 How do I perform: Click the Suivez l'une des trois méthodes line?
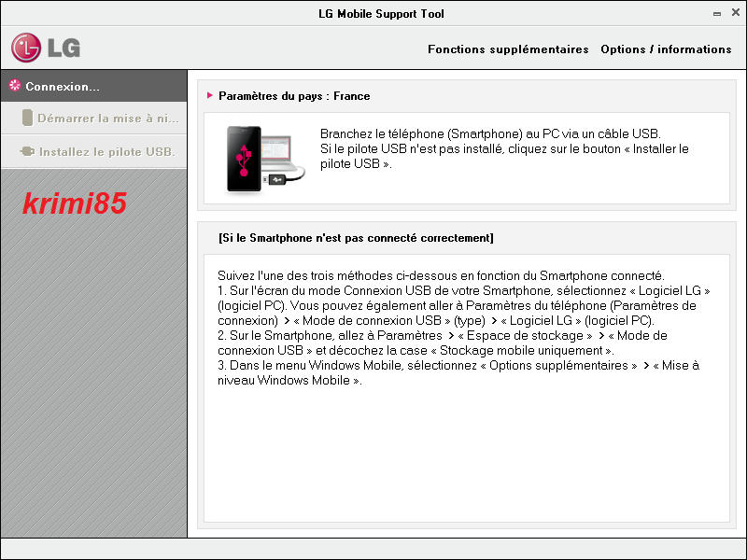tap(441, 275)
